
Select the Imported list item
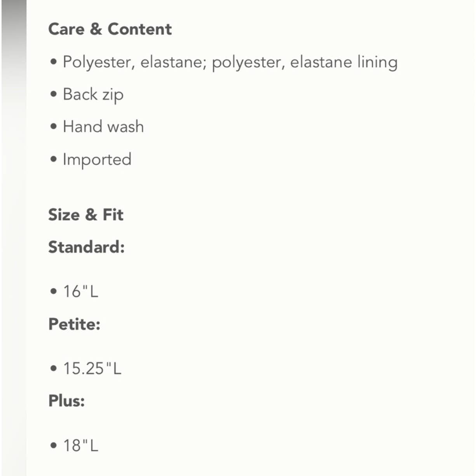pos(97,159)
